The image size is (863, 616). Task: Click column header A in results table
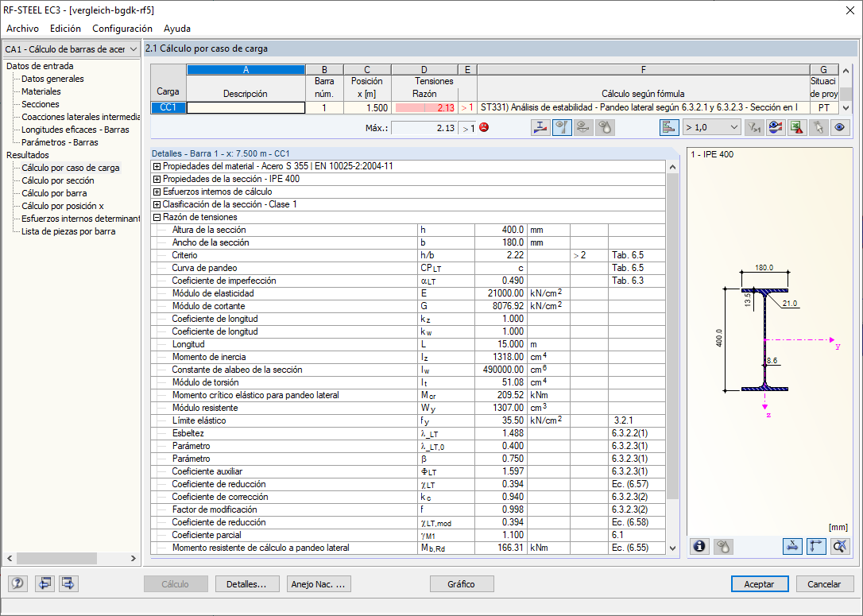[x=246, y=70]
